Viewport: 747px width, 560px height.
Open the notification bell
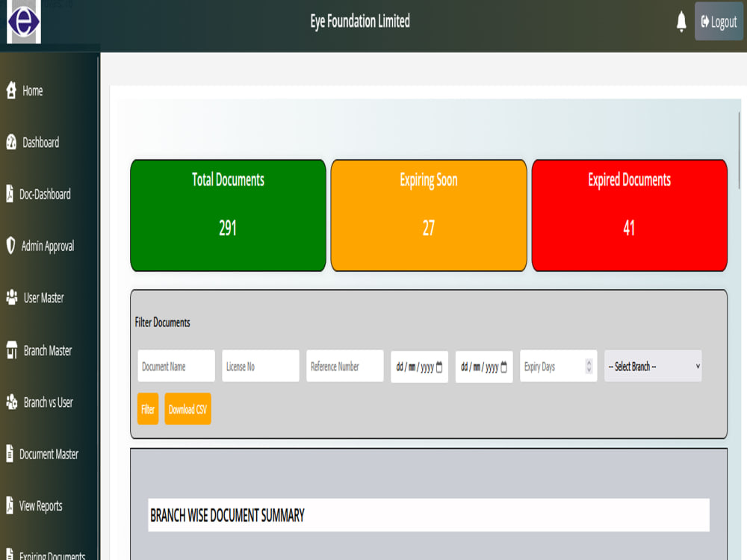[x=681, y=22]
